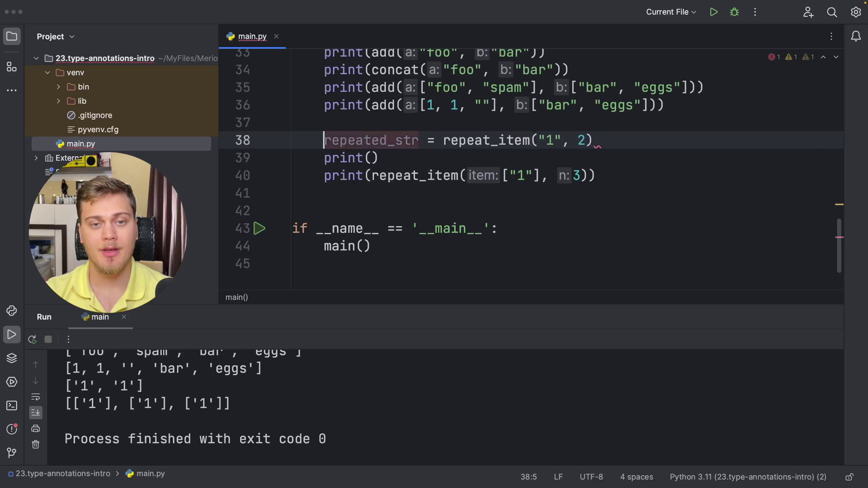Open the Current File run configuration dropdown
The height and width of the screenshot is (488, 868).
click(x=671, y=12)
